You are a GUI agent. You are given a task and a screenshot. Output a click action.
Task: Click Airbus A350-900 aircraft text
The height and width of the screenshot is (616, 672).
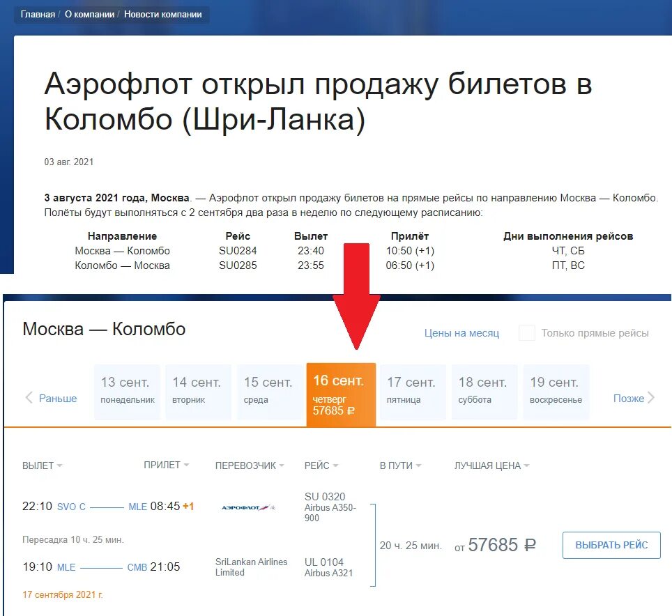point(330,513)
